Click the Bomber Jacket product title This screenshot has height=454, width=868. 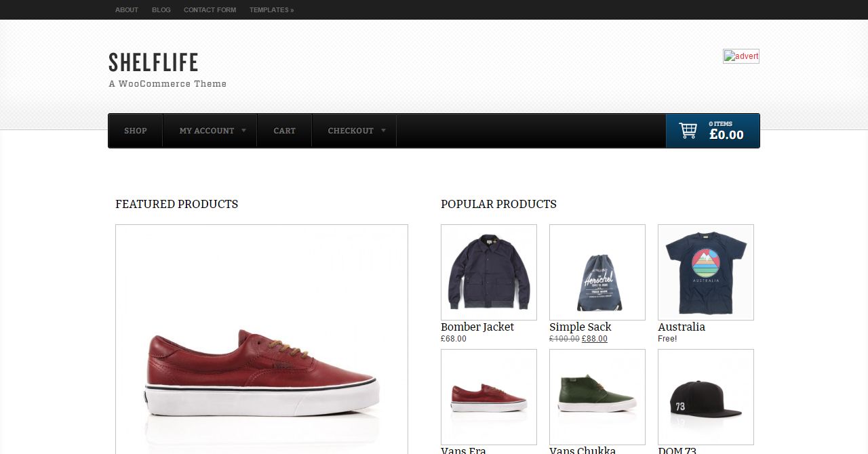477,327
